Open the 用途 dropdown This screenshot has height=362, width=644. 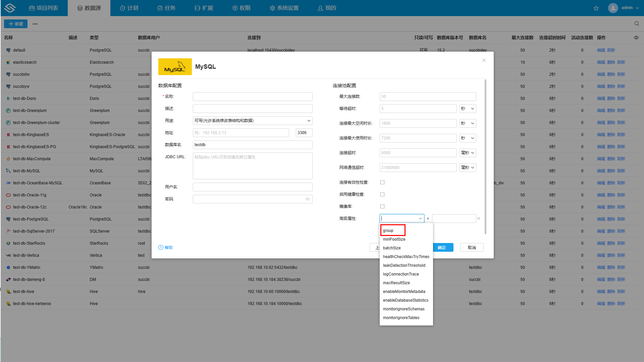pos(252,121)
